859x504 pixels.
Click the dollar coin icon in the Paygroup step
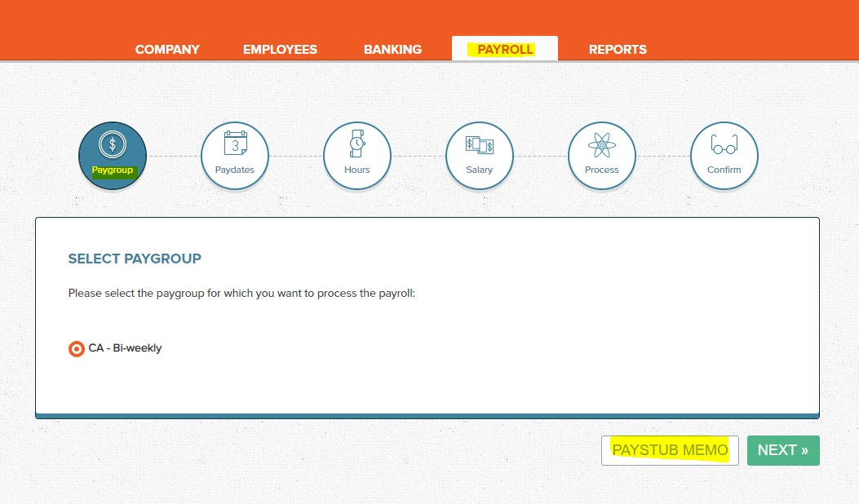[113, 145]
